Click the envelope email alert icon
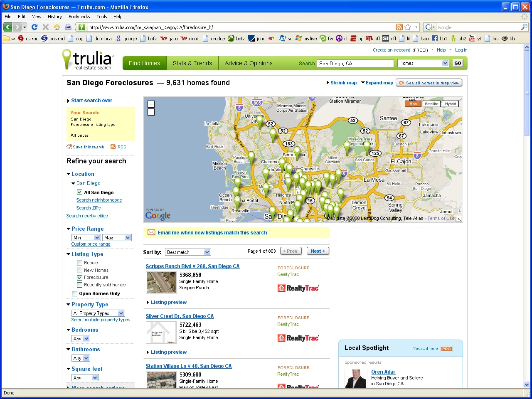The width and height of the screenshot is (532, 399). click(x=151, y=232)
